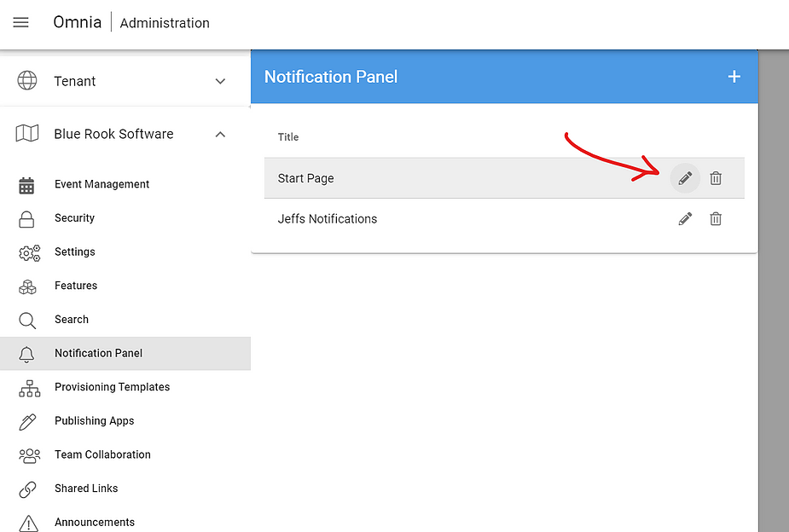Select the Start Page row
789x532 pixels.
click(504, 178)
